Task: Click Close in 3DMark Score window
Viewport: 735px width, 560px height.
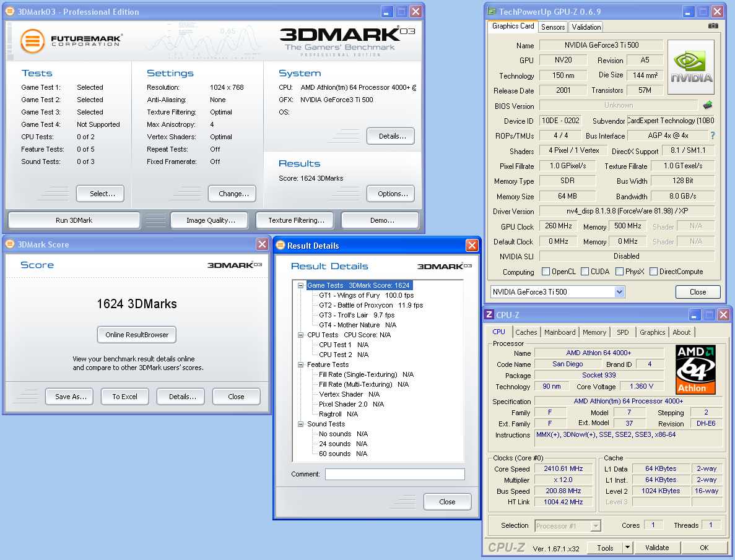Action: [x=237, y=397]
